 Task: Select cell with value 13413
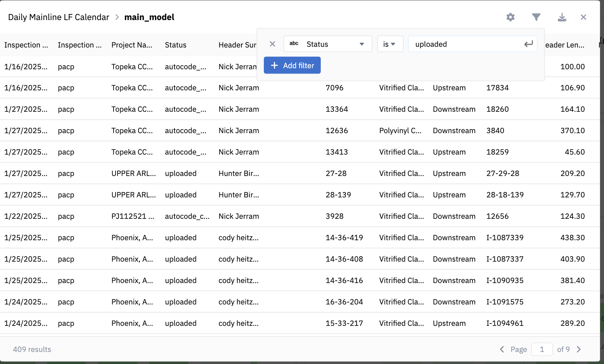click(x=337, y=152)
